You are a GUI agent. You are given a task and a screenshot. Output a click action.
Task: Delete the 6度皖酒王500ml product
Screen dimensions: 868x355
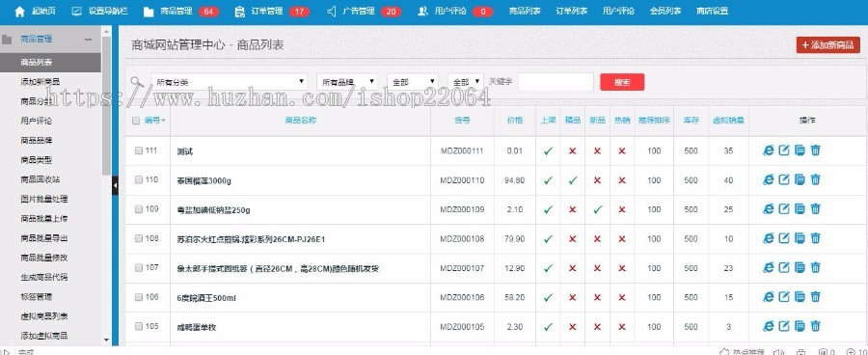815,297
